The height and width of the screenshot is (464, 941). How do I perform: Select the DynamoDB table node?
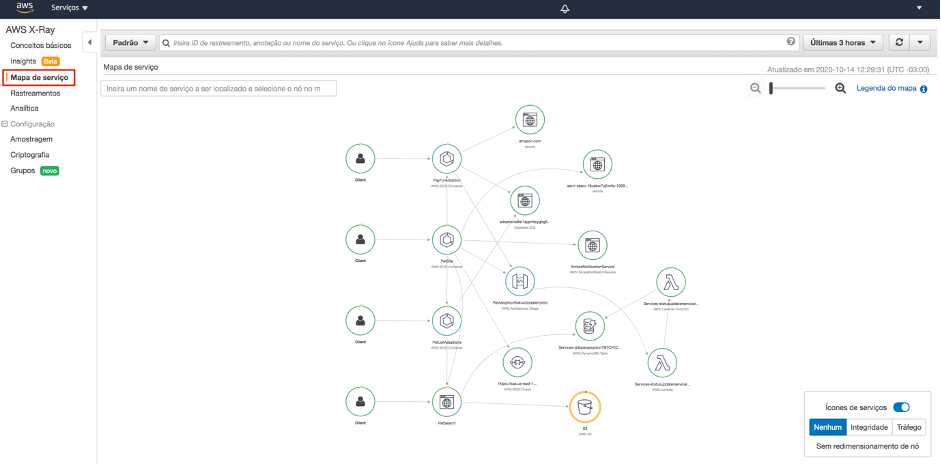(x=590, y=326)
